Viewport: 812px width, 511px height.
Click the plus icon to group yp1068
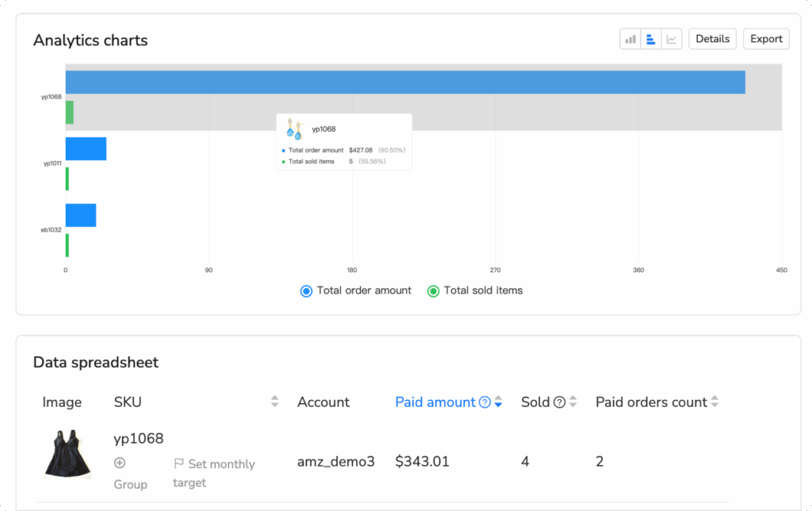coord(120,463)
